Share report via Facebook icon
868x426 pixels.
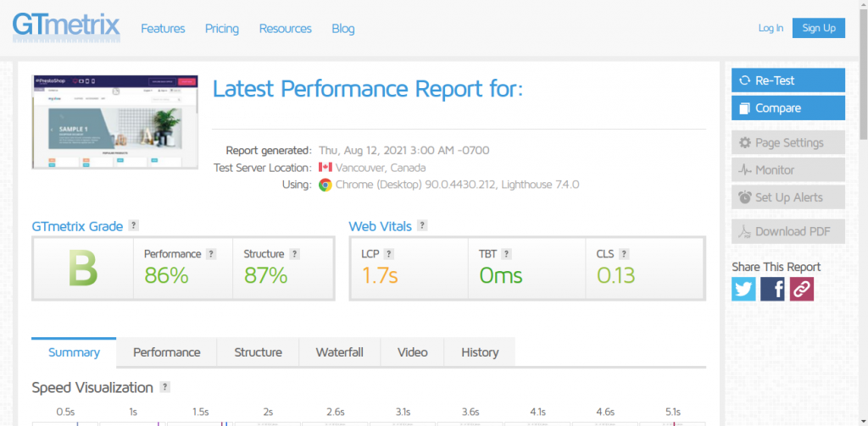click(x=772, y=289)
